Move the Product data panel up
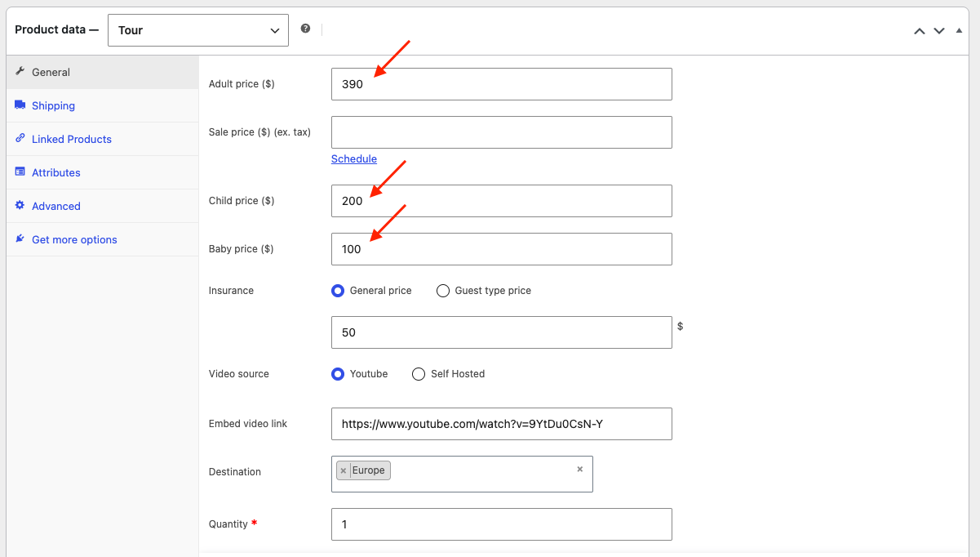Screen dimensions: 980x557 coord(920,31)
